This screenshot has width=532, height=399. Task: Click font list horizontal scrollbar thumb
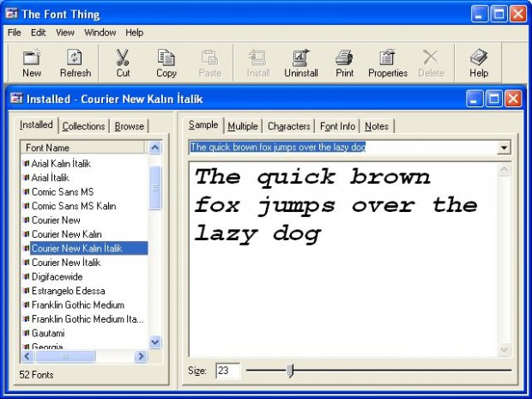(x=65, y=356)
